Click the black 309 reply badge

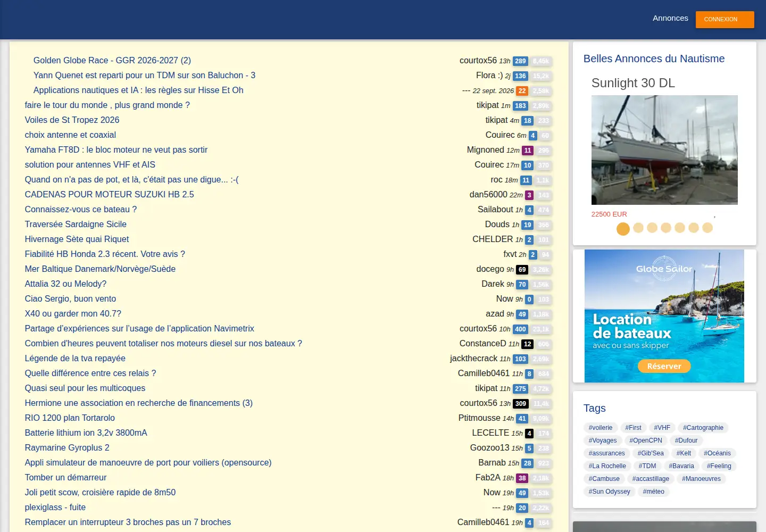click(x=521, y=404)
